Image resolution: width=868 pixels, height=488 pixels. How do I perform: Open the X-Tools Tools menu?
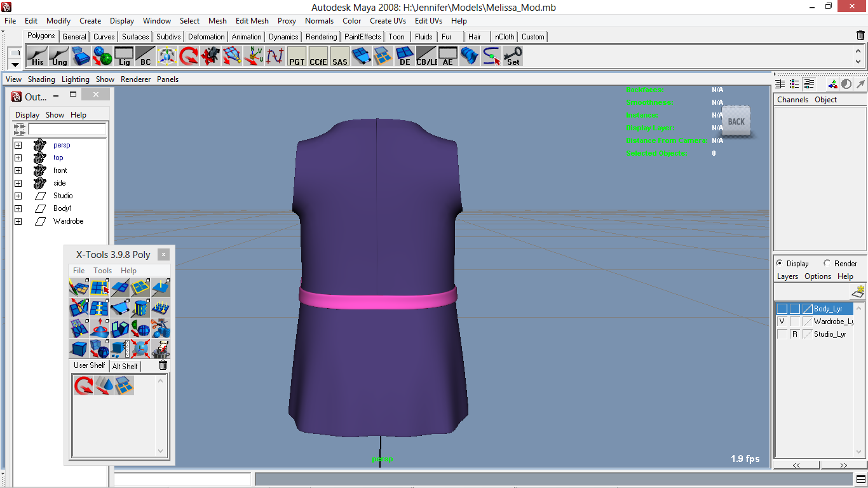(x=102, y=271)
